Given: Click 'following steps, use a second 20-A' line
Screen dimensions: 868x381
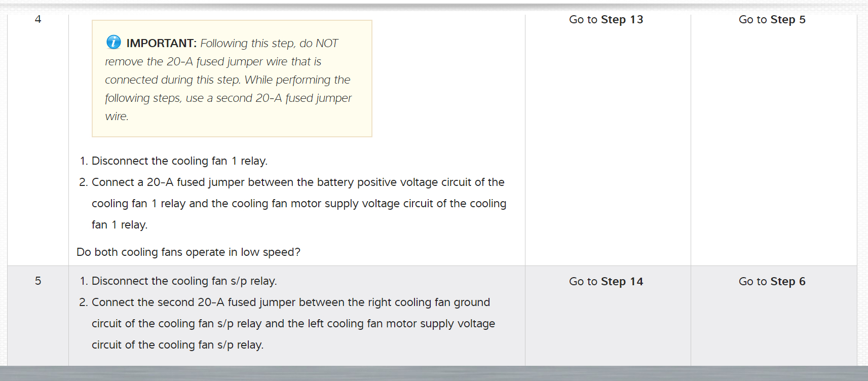Looking at the screenshot, I should click(x=228, y=98).
